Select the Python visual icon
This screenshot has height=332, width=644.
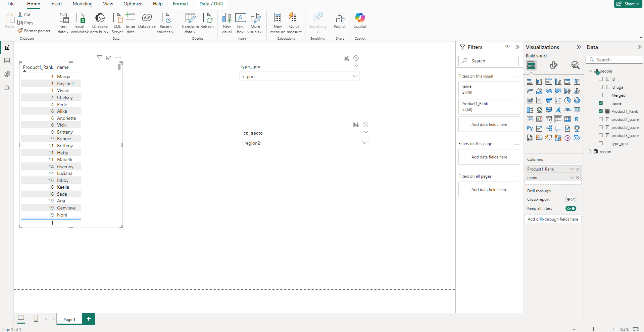530,129
